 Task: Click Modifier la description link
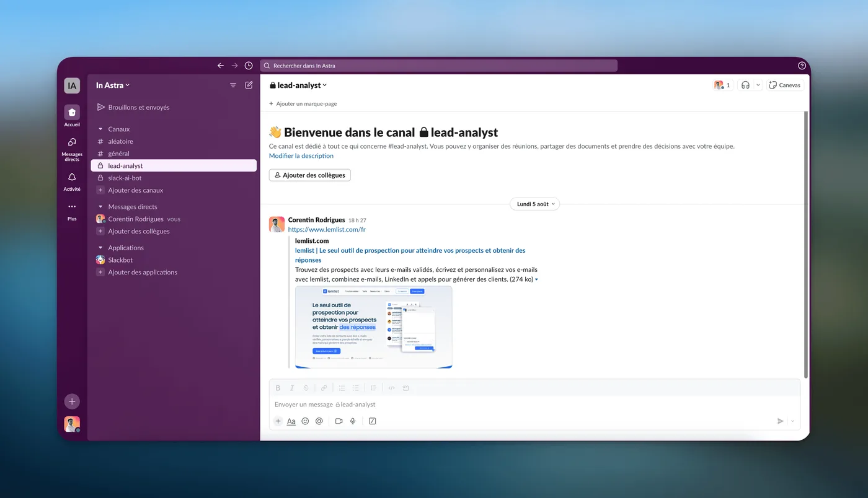click(301, 156)
